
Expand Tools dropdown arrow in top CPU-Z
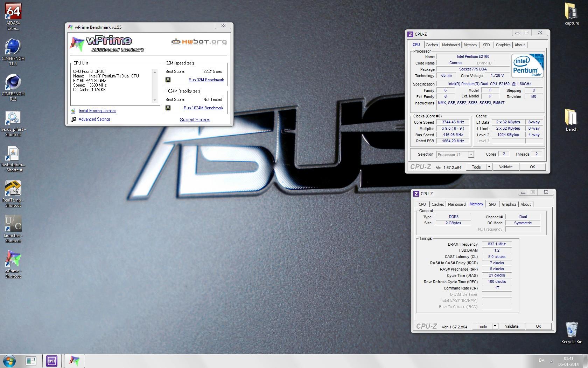click(x=489, y=167)
